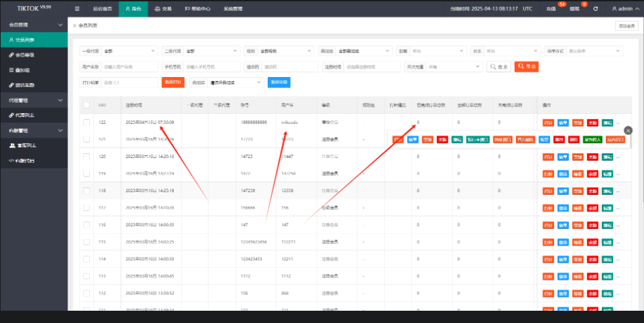Screen dimensions: 644x323
Task: Collapse the 代理管理 sidebar section
Action: (34, 100)
